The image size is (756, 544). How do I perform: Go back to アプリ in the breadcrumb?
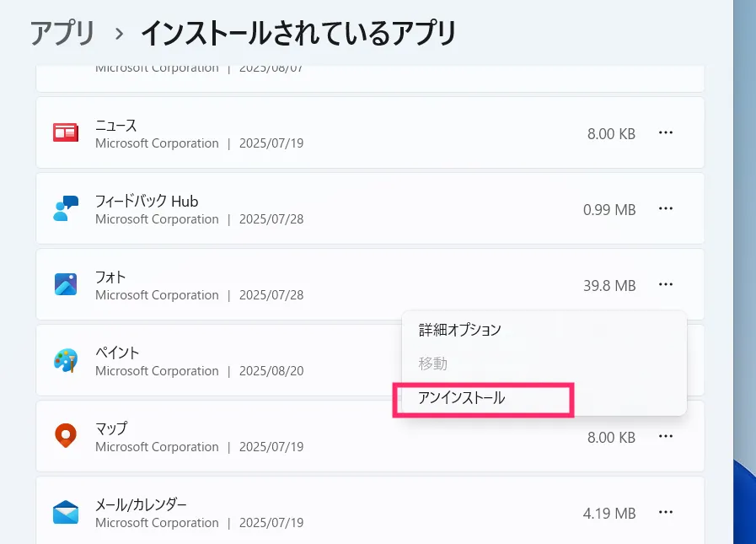coord(62,33)
